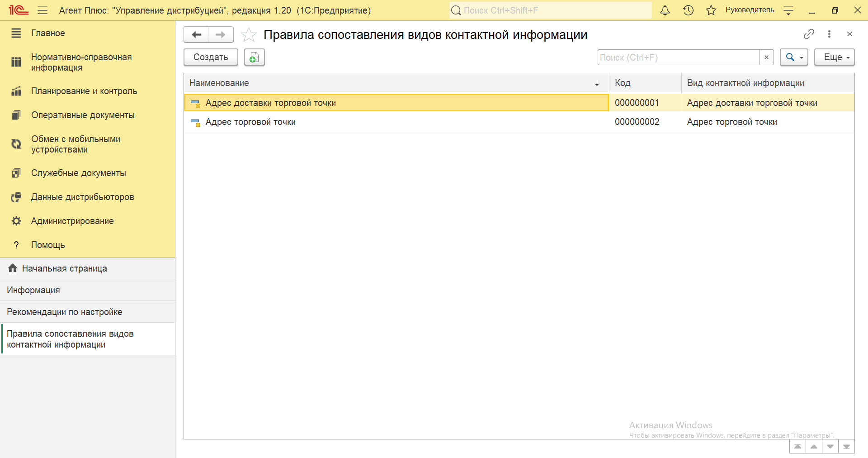The image size is (868, 458).
Task: Create a new item by copying icon
Action: pos(254,57)
